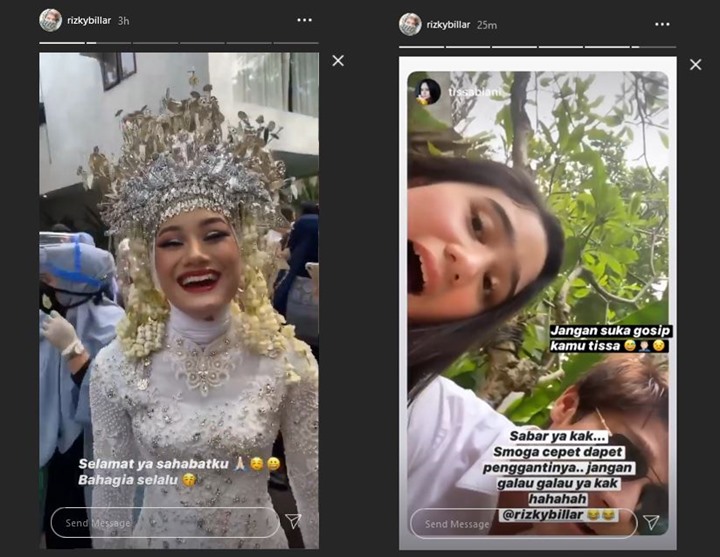Click the Send Message field in right story
Image resolution: width=720 pixels, height=557 pixels.
[x=523, y=523]
